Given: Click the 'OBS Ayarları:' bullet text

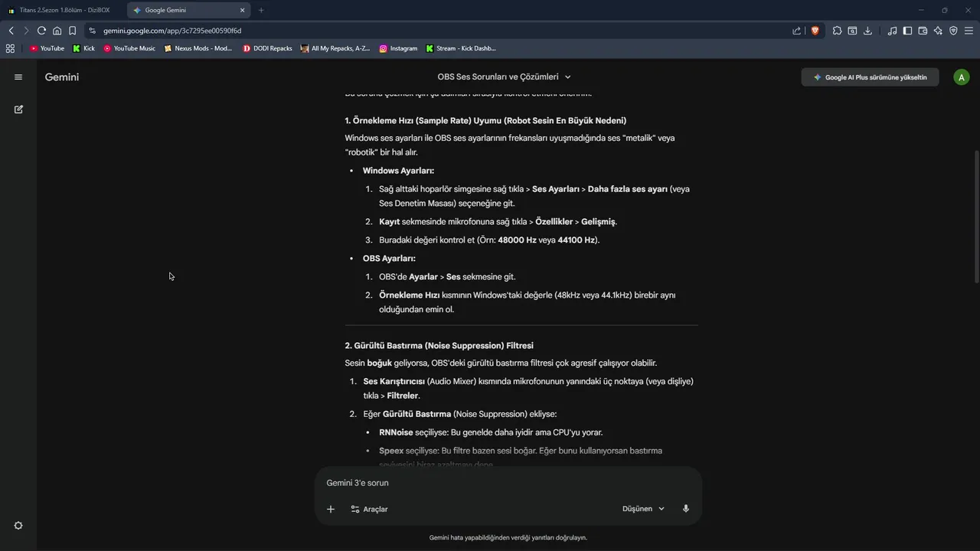Looking at the screenshot, I should (x=389, y=259).
